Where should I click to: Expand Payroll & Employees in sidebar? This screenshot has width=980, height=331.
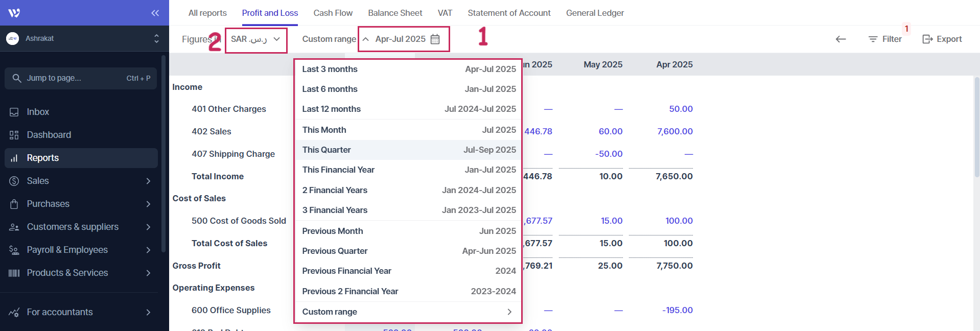pyautogui.click(x=81, y=250)
